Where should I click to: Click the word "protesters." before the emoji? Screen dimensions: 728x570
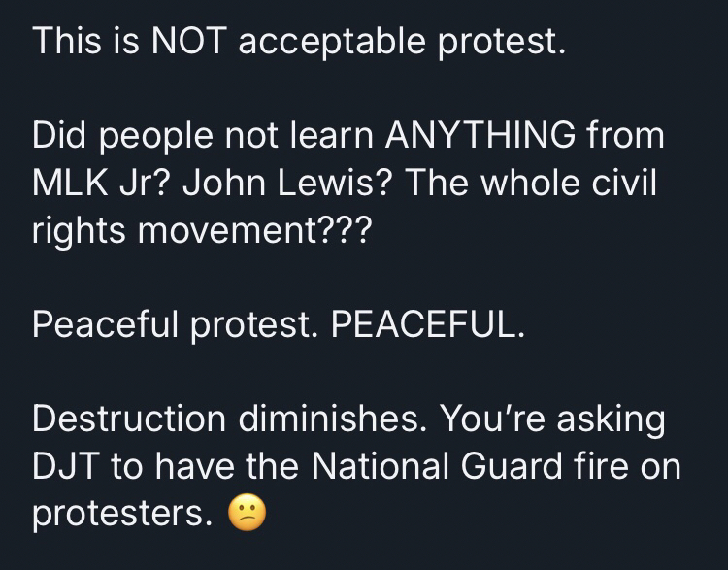click(122, 514)
